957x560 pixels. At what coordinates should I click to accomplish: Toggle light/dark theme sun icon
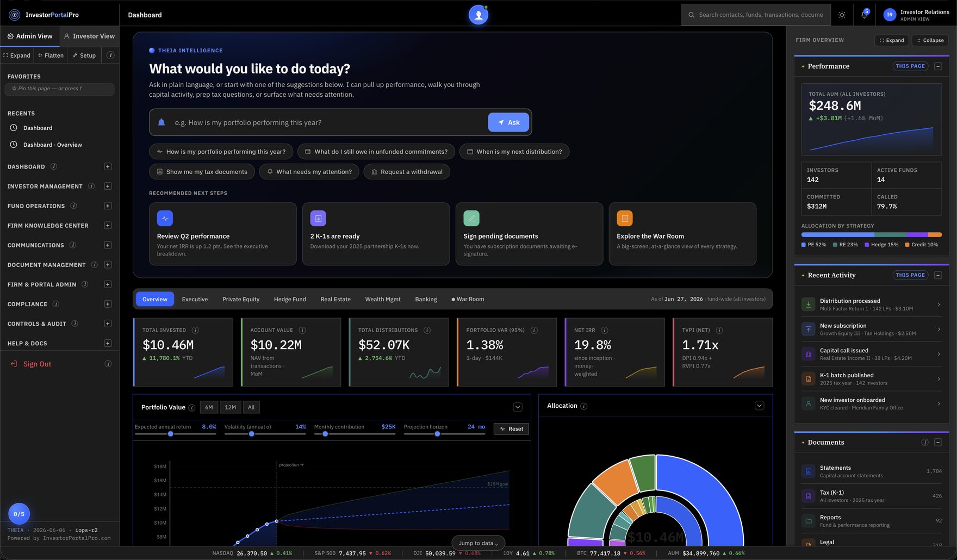842,15
